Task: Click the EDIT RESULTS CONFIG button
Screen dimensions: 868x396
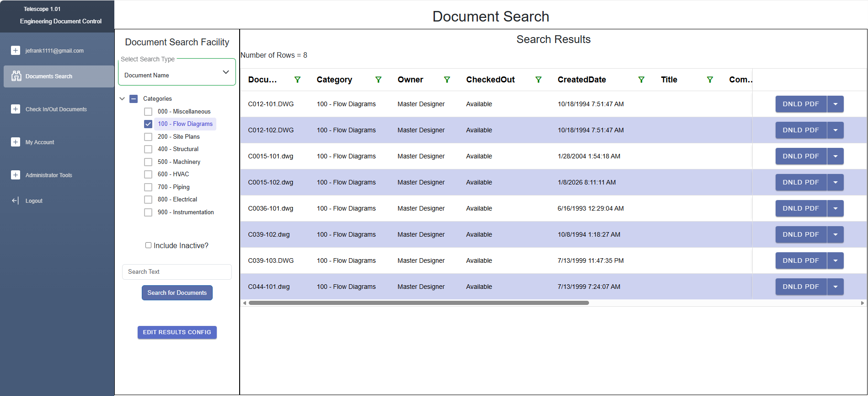Action: [177, 332]
